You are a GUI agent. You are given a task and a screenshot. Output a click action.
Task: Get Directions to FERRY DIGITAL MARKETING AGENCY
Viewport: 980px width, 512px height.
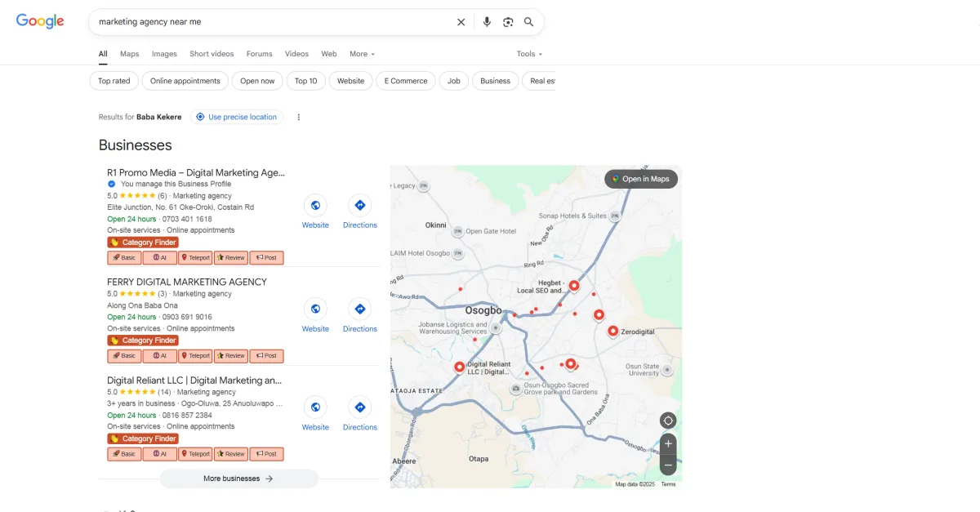point(359,309)
